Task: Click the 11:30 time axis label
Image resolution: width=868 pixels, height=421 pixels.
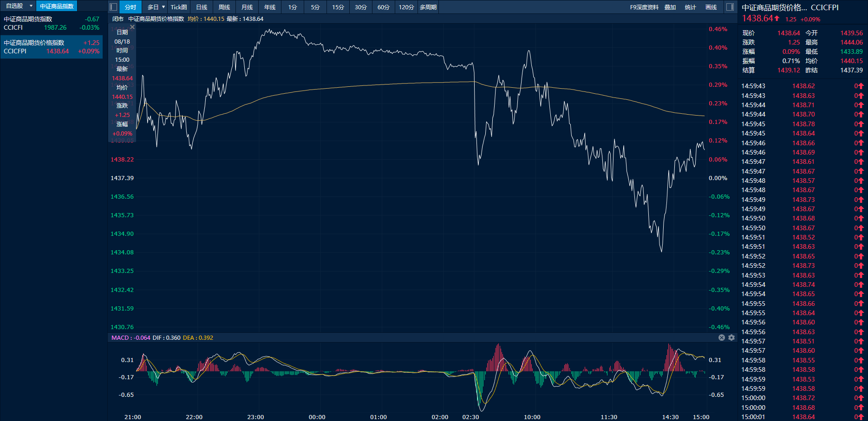Action: point(609,417)
